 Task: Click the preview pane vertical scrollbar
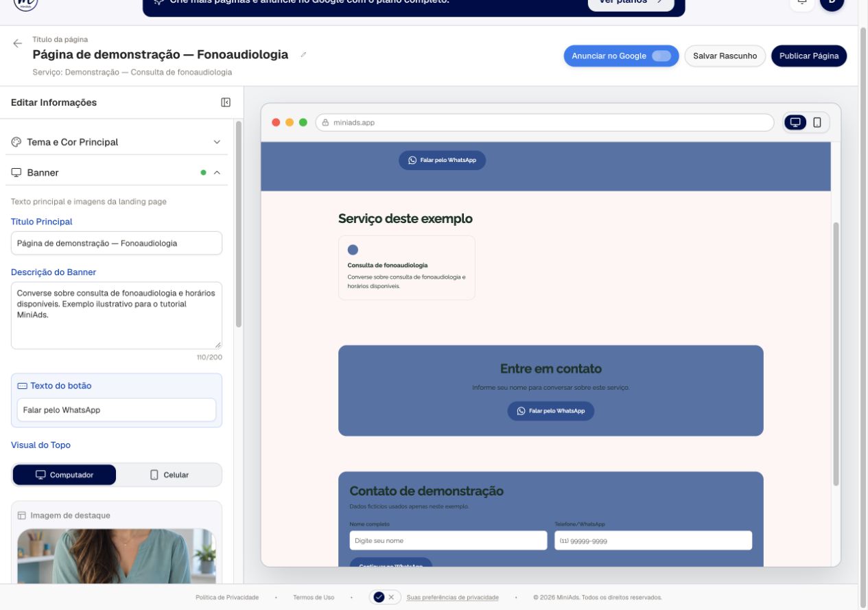(x=836, y=354)
